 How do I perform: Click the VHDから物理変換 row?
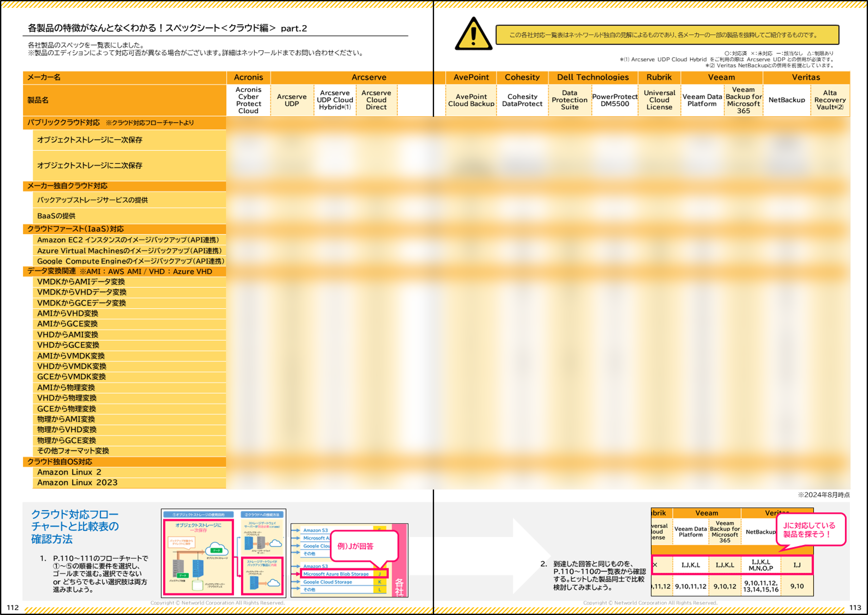click(x=129, y=398)
